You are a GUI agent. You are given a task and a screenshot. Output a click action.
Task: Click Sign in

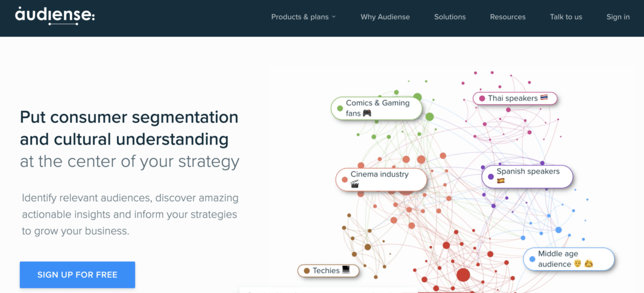[x=617, y=17]
